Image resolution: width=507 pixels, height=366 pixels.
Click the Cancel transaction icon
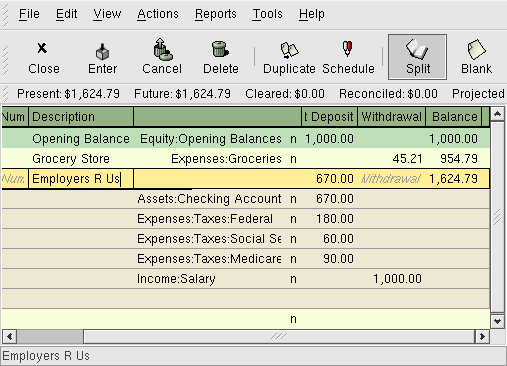point(162,49)
